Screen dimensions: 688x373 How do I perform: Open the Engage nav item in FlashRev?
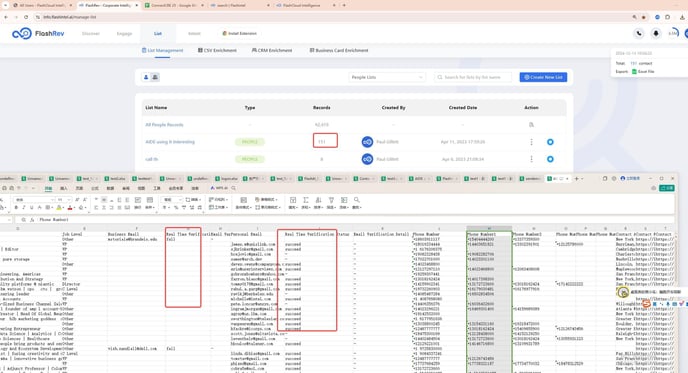click(x=124, y=33)
